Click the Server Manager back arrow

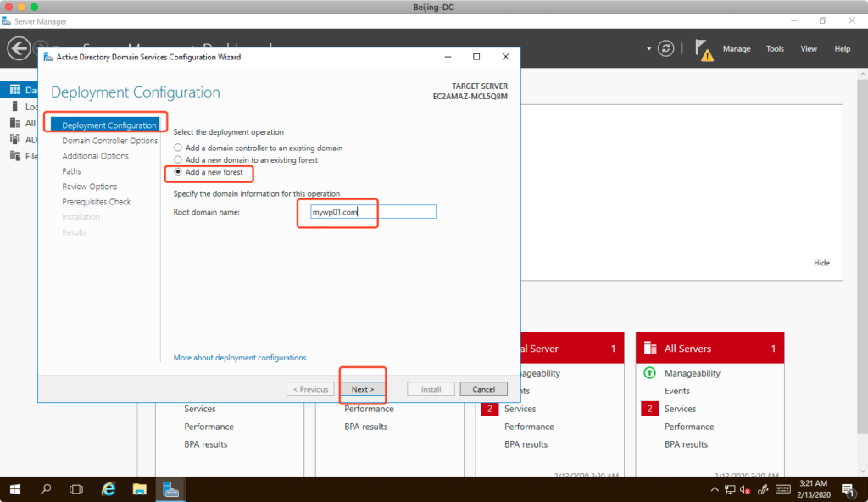coord(19,49)
